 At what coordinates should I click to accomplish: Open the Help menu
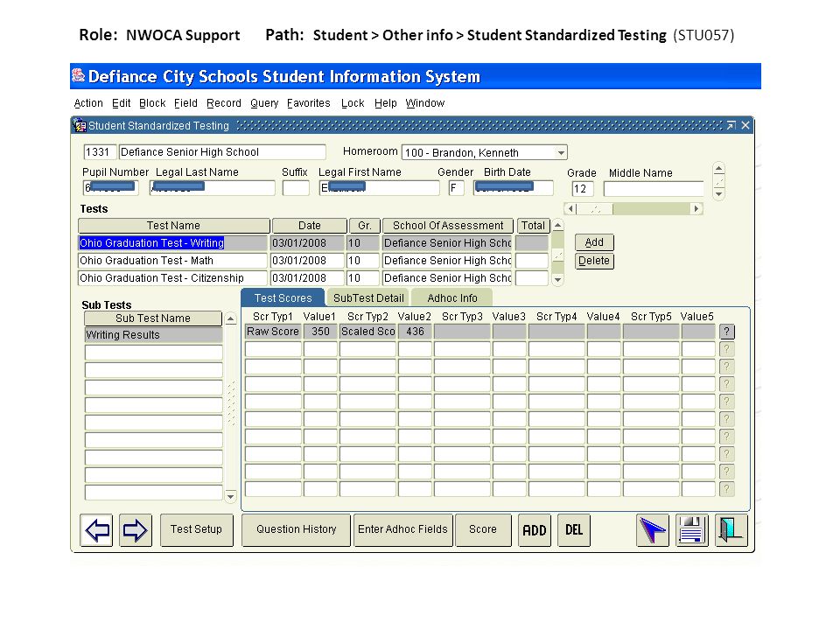(385, 103)
